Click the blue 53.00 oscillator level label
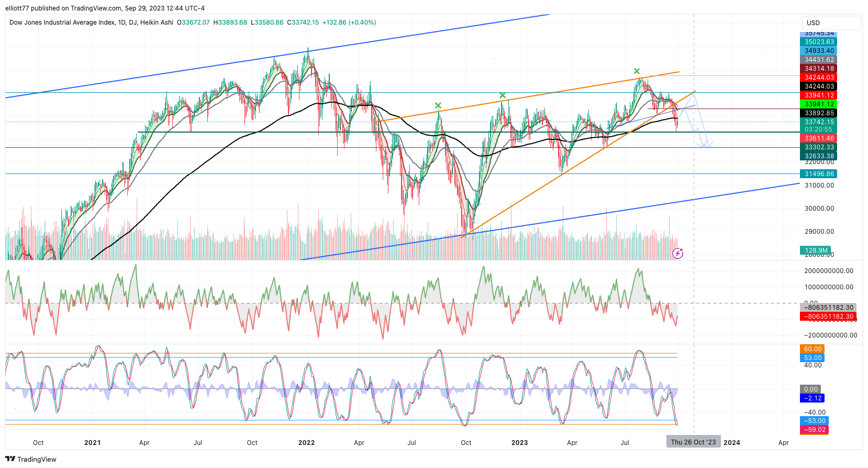Screen dimensions: 868x468 [813, 358]
